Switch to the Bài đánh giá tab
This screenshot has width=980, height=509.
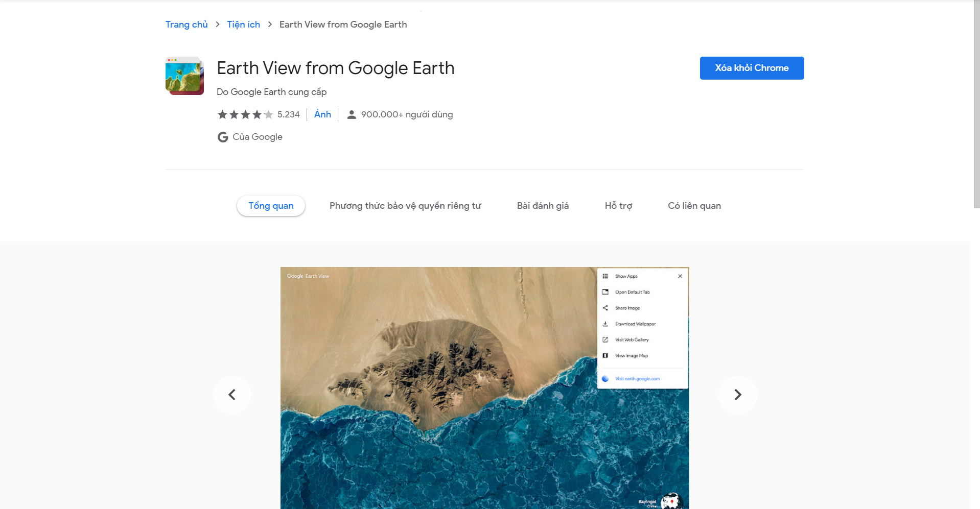click(543, 206)
